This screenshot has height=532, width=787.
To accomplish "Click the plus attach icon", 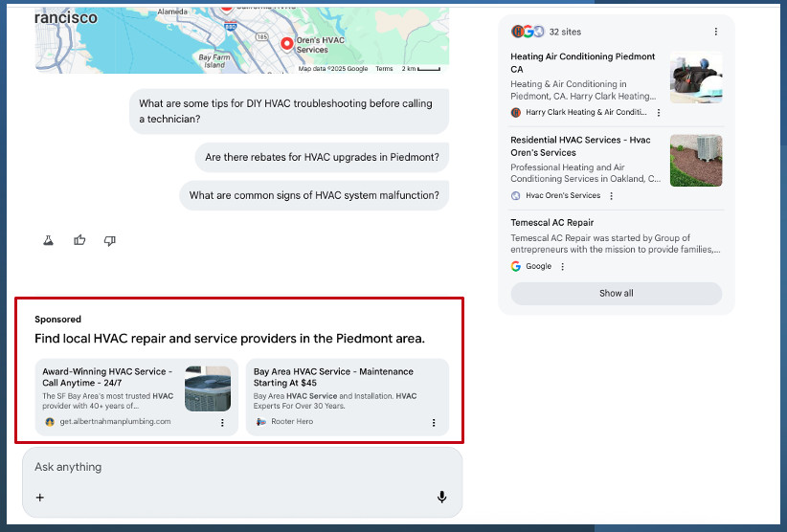I will click(40, 497).
